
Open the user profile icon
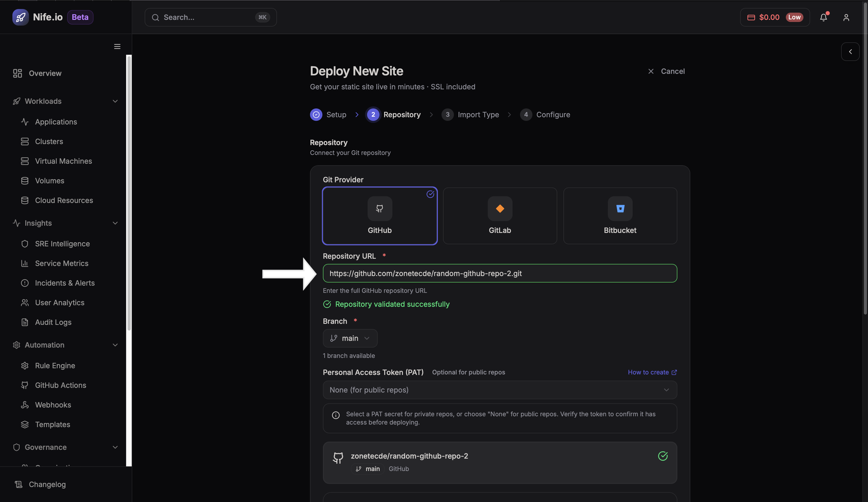pos(846,17)
